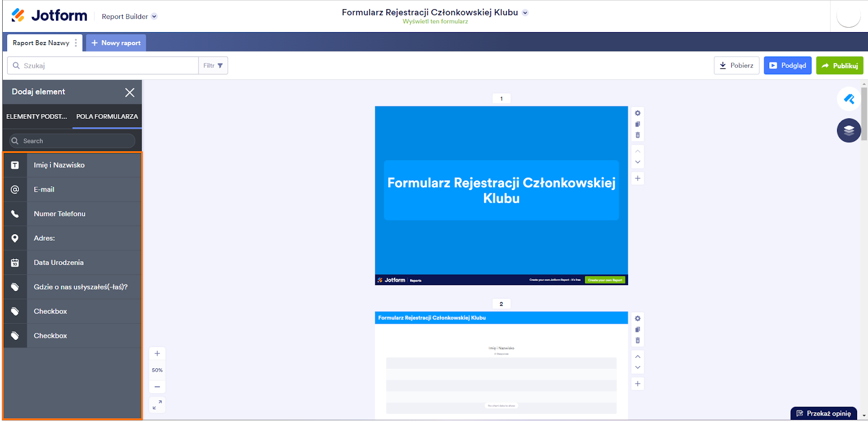Click the Imię i Nazwisko chart on slide 2
Image resolution: width=868 pixels, height=422 pixels.
pyautogui.click(x=501, y=379)
